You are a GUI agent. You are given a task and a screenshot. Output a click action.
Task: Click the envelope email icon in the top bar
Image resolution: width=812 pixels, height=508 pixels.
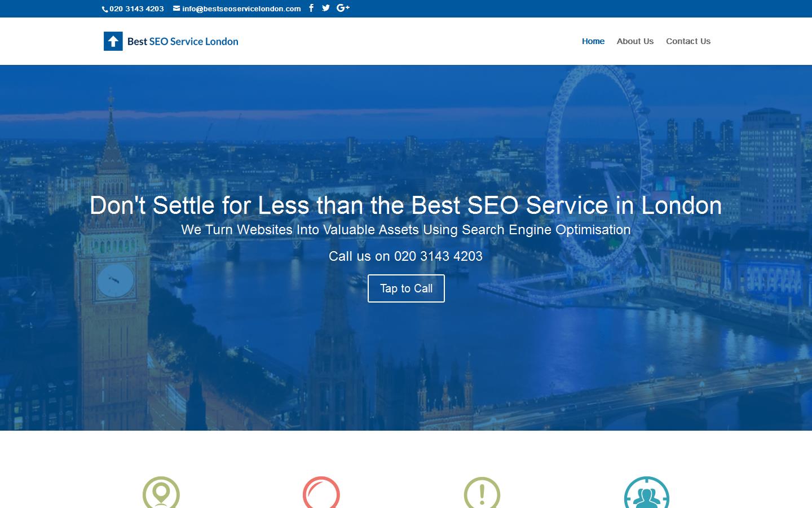[175, 8]
